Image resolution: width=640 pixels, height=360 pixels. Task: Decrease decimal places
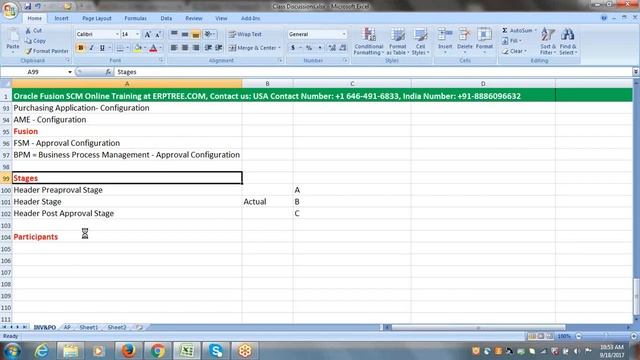(343, 48)
